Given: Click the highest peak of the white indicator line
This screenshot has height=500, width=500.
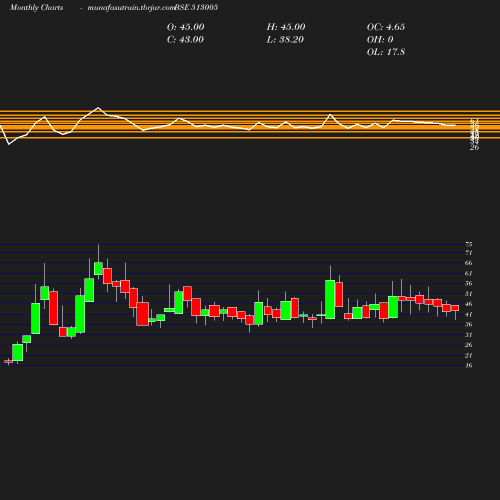Looking at the screenshot, I should pyautogui.click(x=98, y=108).
